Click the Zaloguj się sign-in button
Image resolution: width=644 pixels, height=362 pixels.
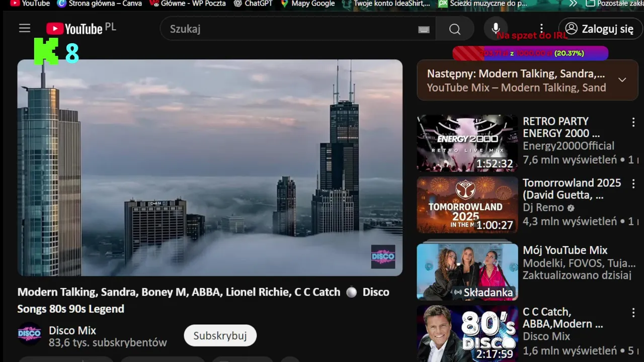(x=600, y=29)
